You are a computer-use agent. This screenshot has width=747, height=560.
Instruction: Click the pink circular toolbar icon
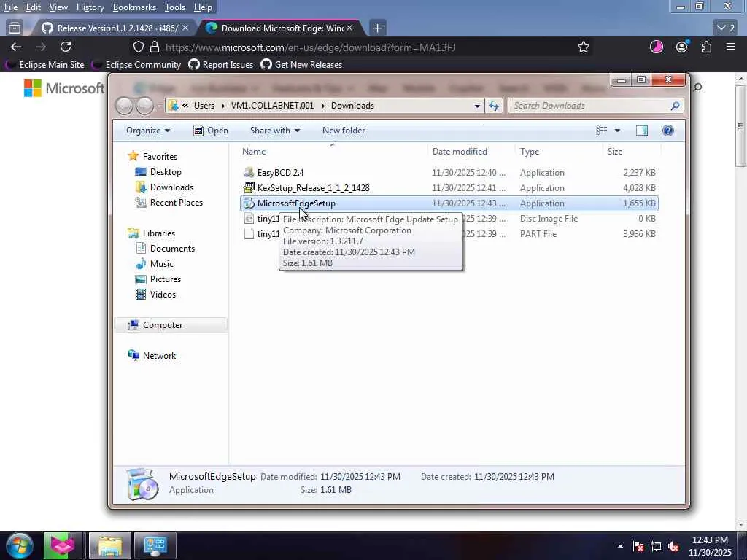657,47
